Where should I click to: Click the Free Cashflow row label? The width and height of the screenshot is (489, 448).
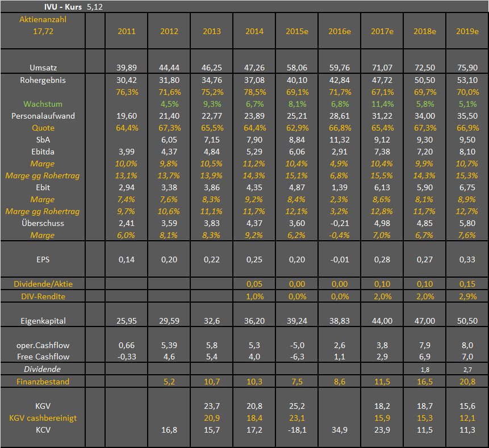point(43,357)
